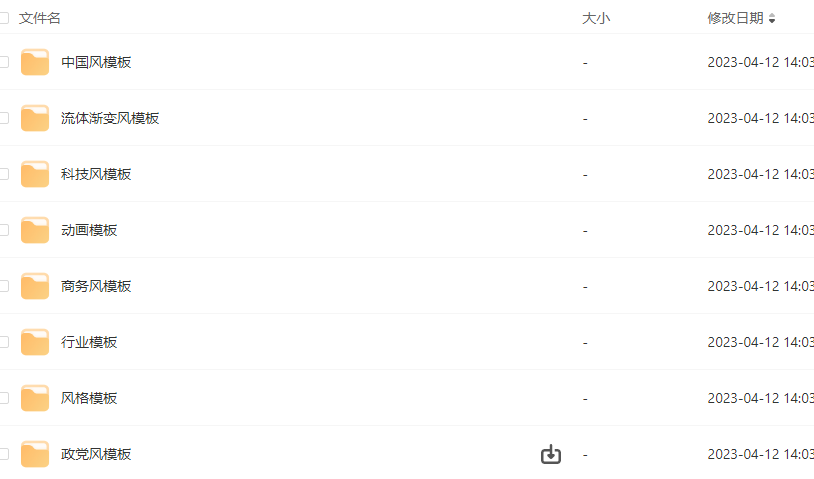Select the 风格模板 row date cell
Screen dimensions: 814x479
point(761,399)
